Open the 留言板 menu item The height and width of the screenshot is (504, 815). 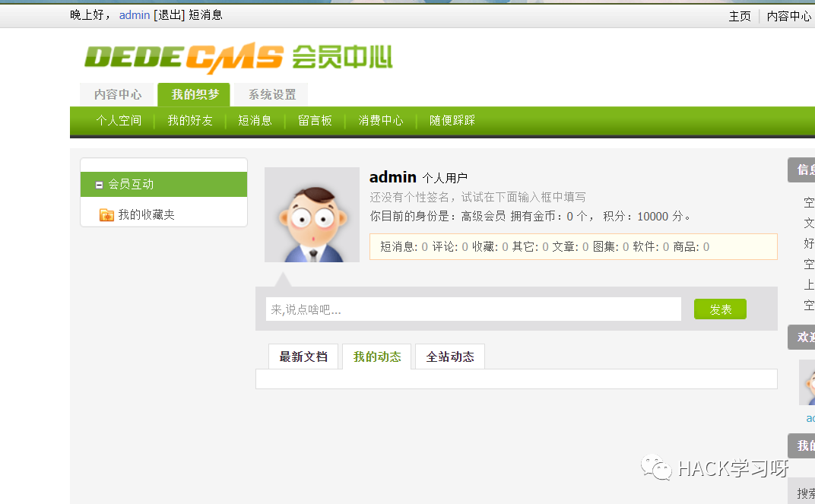point(315,121)
